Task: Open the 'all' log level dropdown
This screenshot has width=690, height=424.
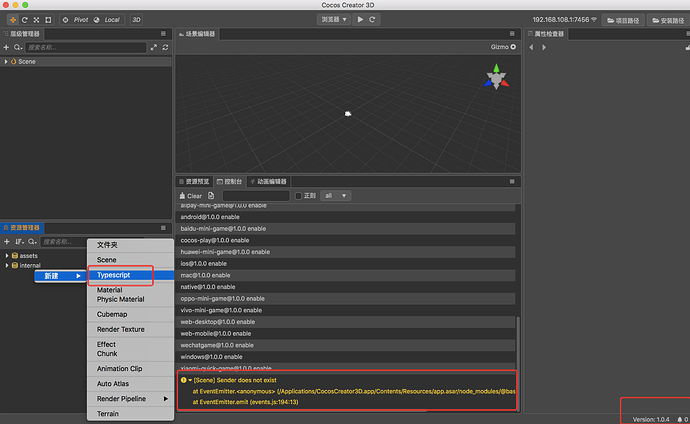Action: tap(336, 196)
